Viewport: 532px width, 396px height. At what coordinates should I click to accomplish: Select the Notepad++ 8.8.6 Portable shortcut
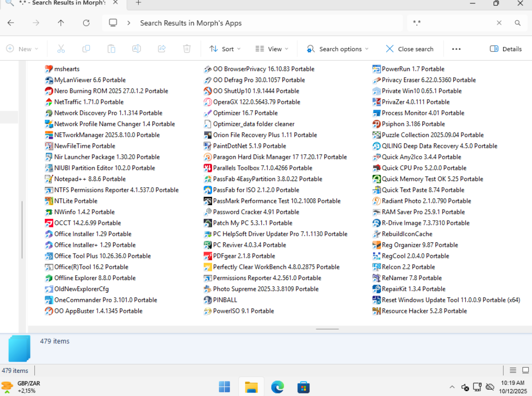point(89,179)
